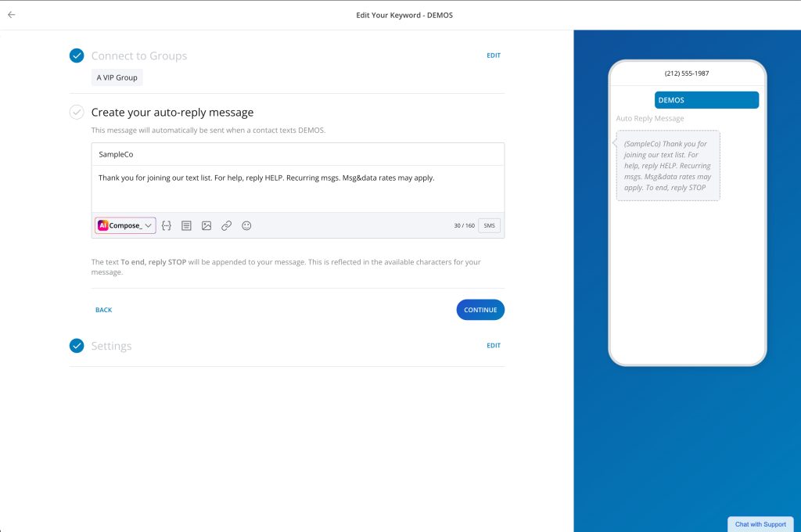Click the SampleCo sender name field
This screenshot has width=801, height=532.
pos(297,154)
